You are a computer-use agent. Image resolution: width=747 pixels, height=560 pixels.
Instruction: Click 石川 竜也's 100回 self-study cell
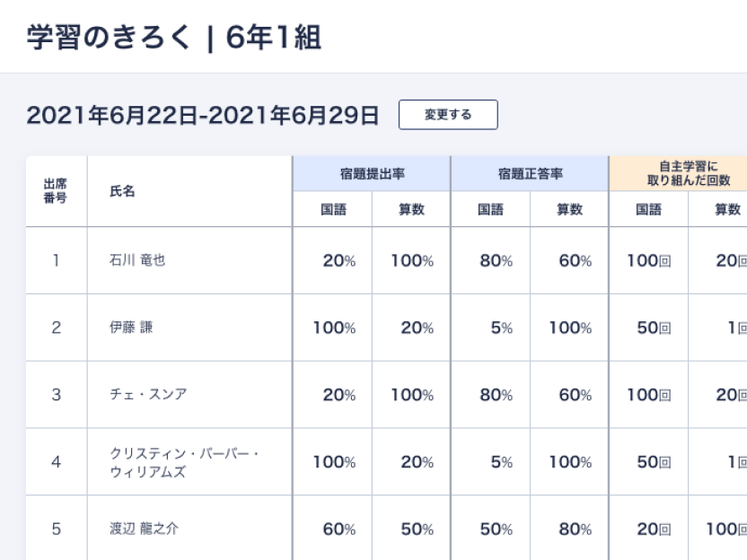[x=649, y=260]
